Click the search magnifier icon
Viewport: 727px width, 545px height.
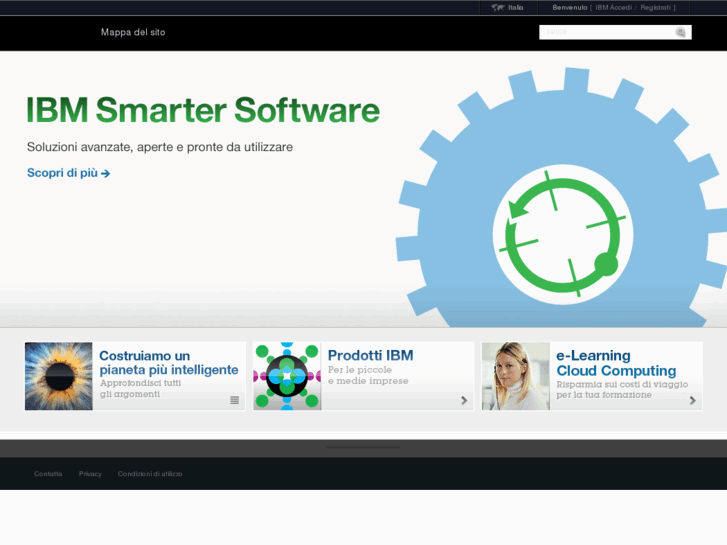click(680, 32)
